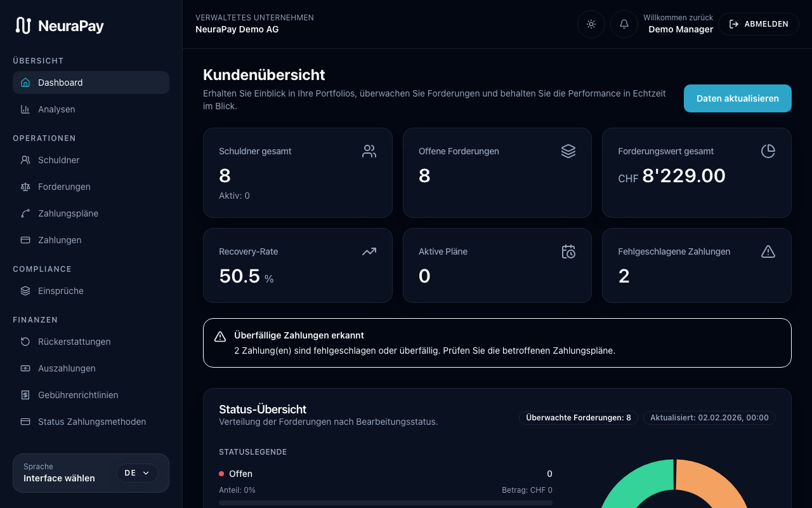Click the red dot next to Offen
The width and height of the screenshot is (812, 508).
pos(221,474)
